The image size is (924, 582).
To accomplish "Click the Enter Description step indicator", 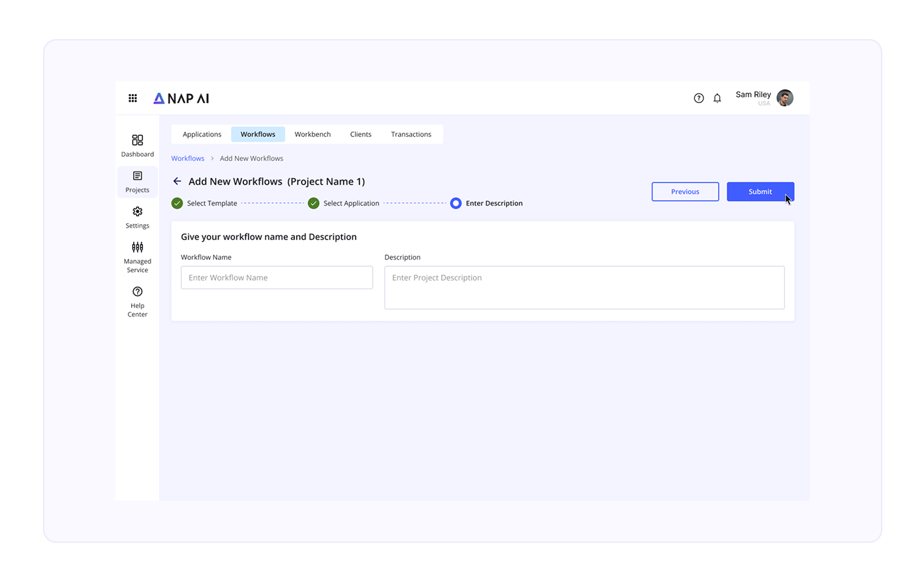I will (455, 203).
